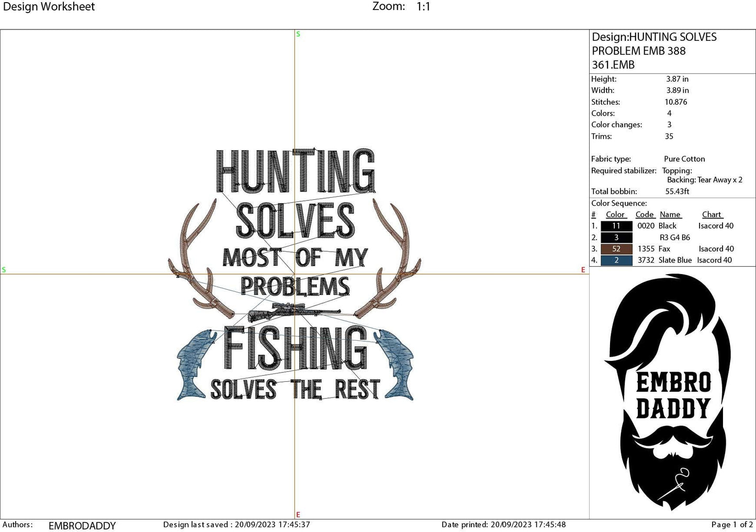This screenshot has height=532, width=756.
Task: Click the FISHING text element
Action: coord(298,348)
